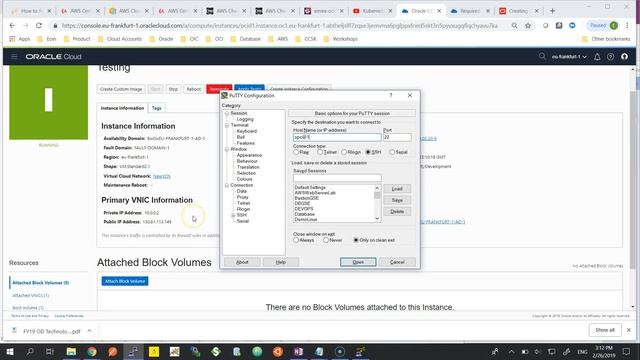Click Cancel in the PuTTY dialog
The height and width of the screenshot is (360, 640).
click(x=397, y=262)
